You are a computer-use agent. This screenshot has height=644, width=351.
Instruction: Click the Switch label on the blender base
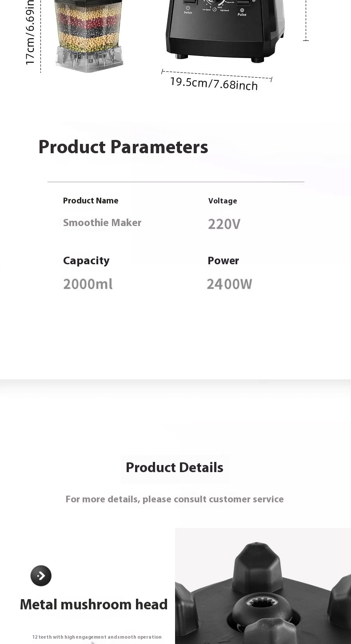188,12
